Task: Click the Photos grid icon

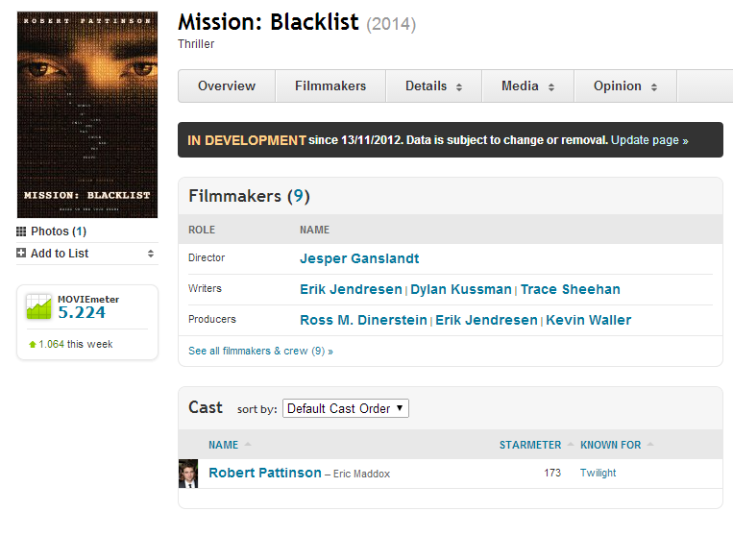Action: click(21, 231)
